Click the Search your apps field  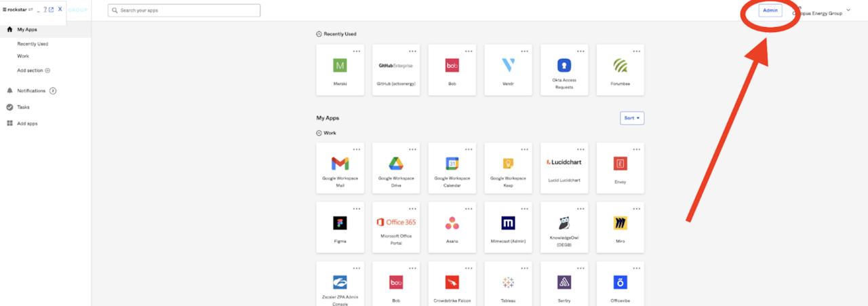[x=184, y=11]
